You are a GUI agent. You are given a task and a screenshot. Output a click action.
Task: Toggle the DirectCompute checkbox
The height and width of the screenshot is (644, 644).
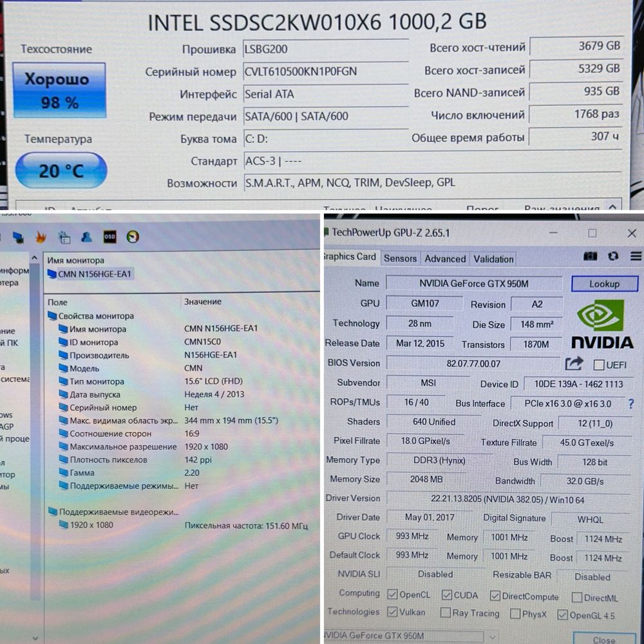(495, 596)
